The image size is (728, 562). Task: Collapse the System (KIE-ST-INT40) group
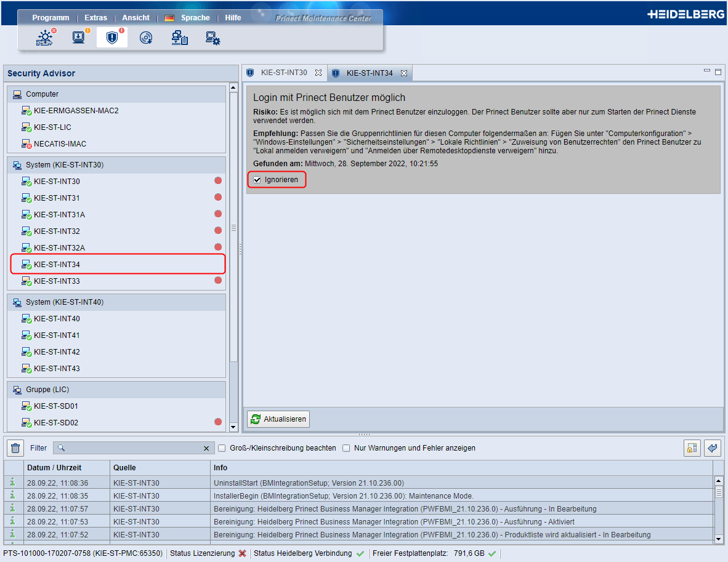(x=116, y=302)
